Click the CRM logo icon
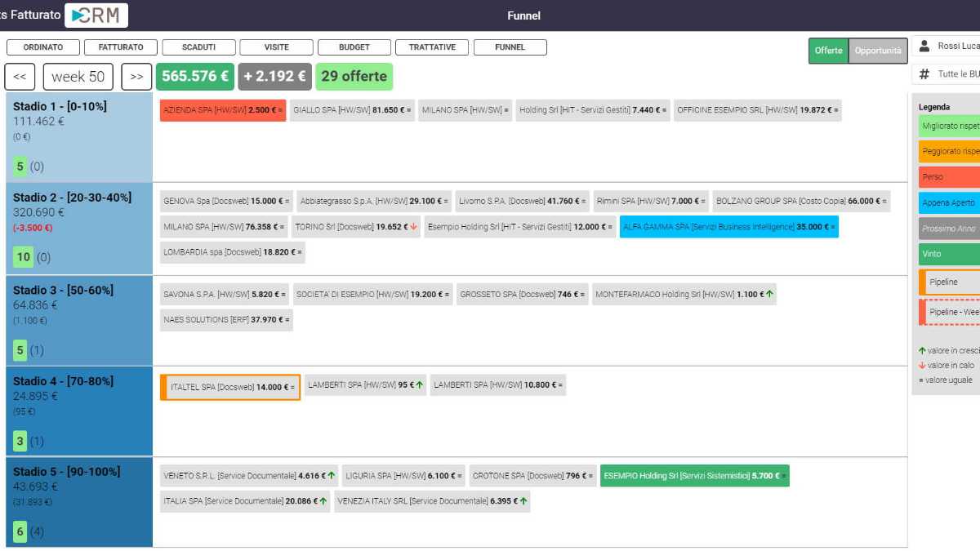Image resolution: width=980 pixels, height=551 pixels. click(x=96, y=16)
